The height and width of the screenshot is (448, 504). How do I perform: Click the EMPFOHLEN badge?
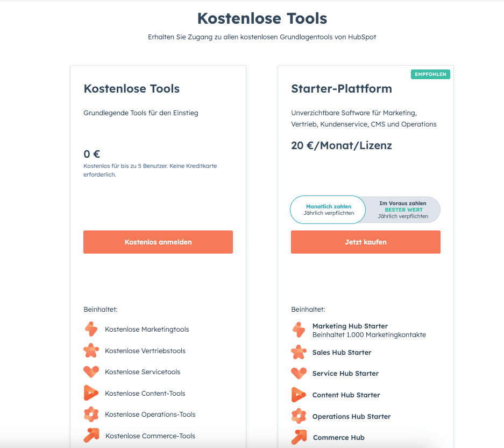(x=430, y=74)
